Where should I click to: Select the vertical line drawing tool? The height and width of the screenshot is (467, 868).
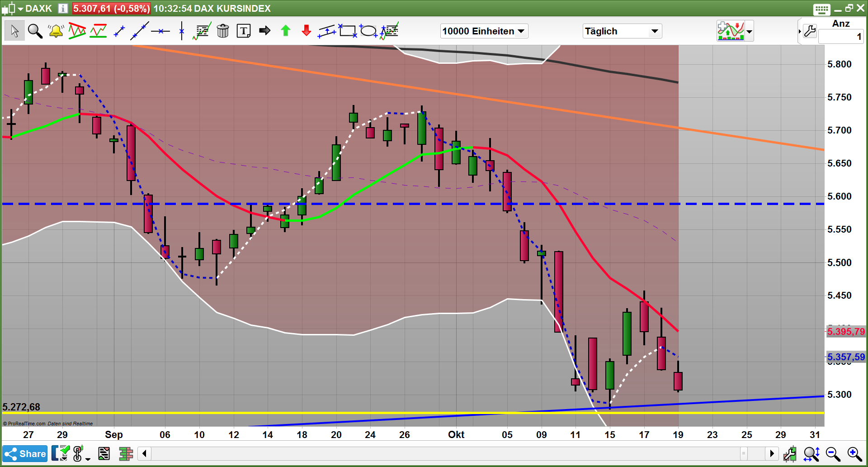pyautogui.click(x=182, y=31)
